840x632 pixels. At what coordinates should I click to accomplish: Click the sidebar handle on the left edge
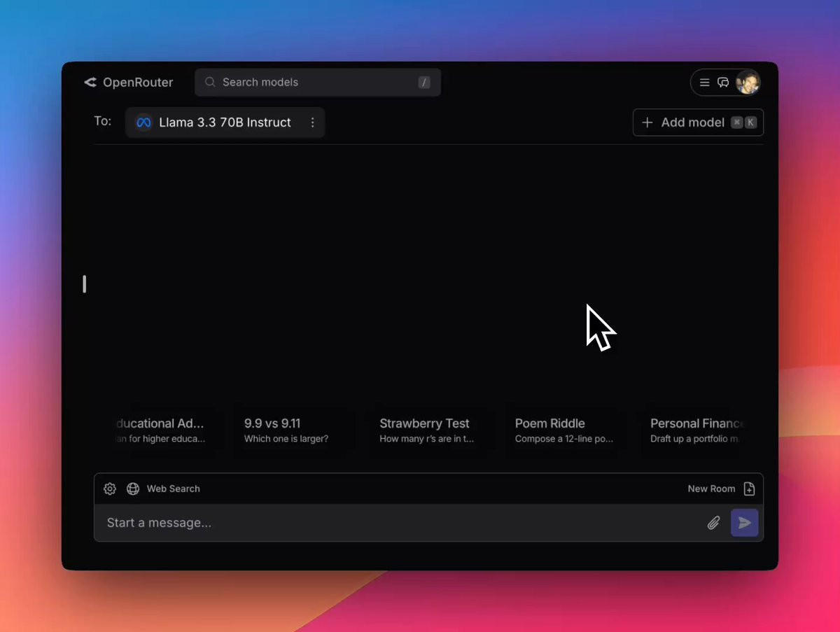[x=84, y=283]
